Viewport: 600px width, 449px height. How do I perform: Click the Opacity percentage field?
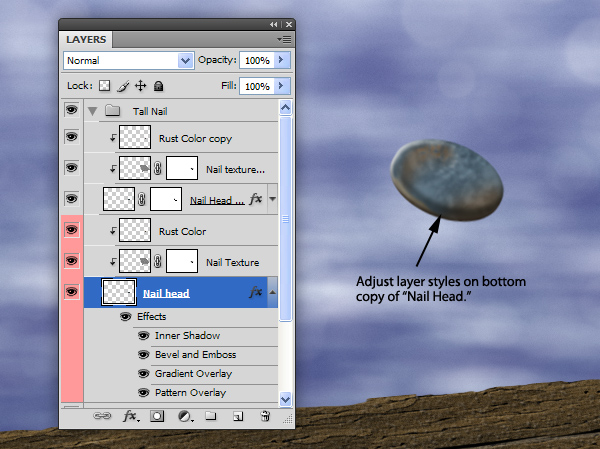(257, 60)
